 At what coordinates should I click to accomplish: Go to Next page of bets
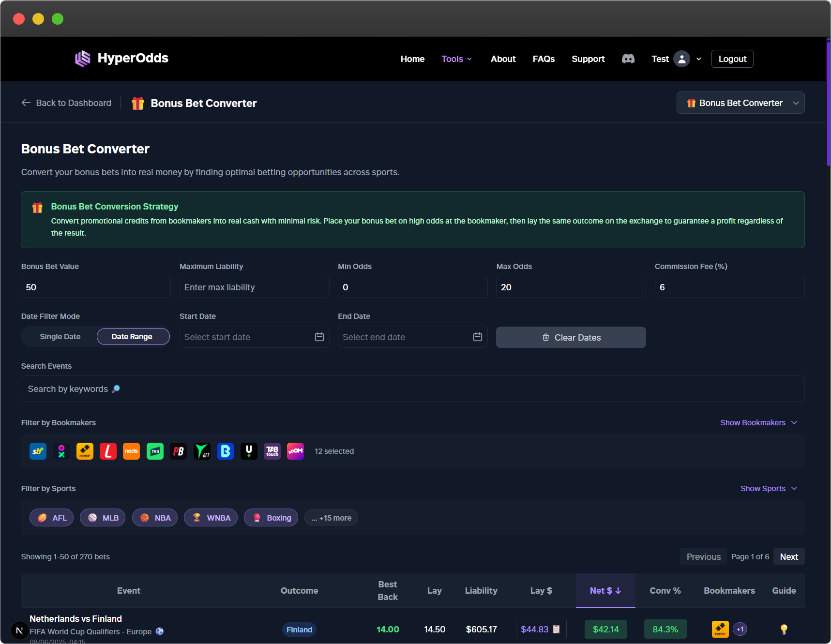tap(789, 556)
